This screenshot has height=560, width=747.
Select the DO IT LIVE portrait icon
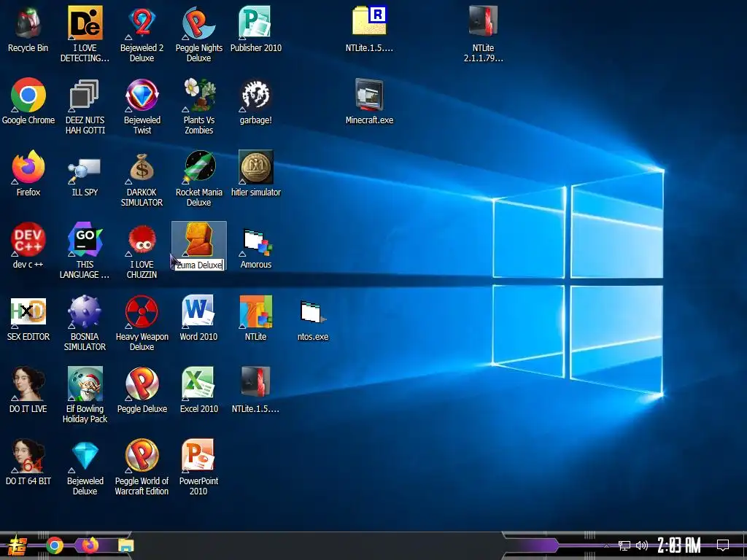point(28,384)
